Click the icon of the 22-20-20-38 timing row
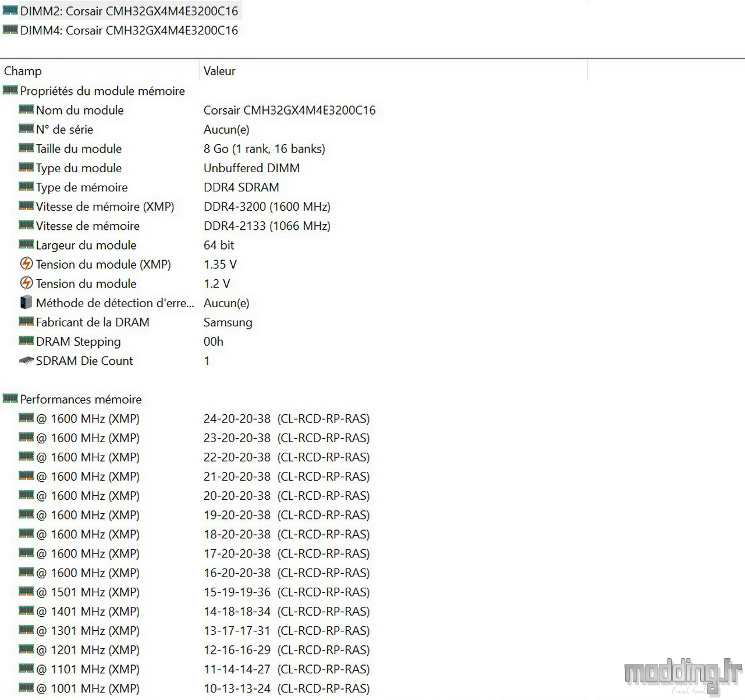The image size is (745, 700). (26, 456)
